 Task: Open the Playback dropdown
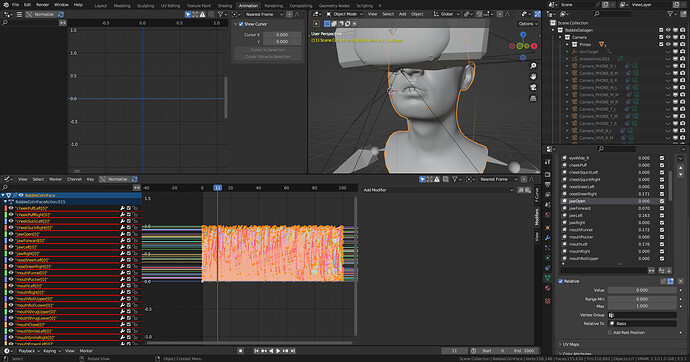[29, 351]
